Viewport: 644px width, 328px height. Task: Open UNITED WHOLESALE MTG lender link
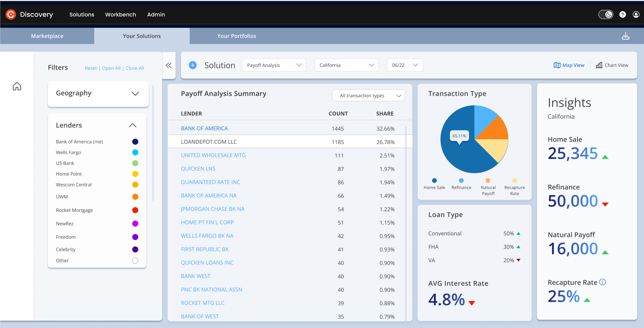tap(213, 155)
